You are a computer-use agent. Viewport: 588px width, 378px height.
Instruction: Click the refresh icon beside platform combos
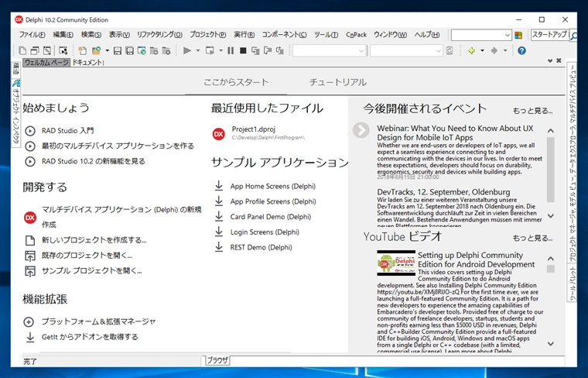click(450, 50)
